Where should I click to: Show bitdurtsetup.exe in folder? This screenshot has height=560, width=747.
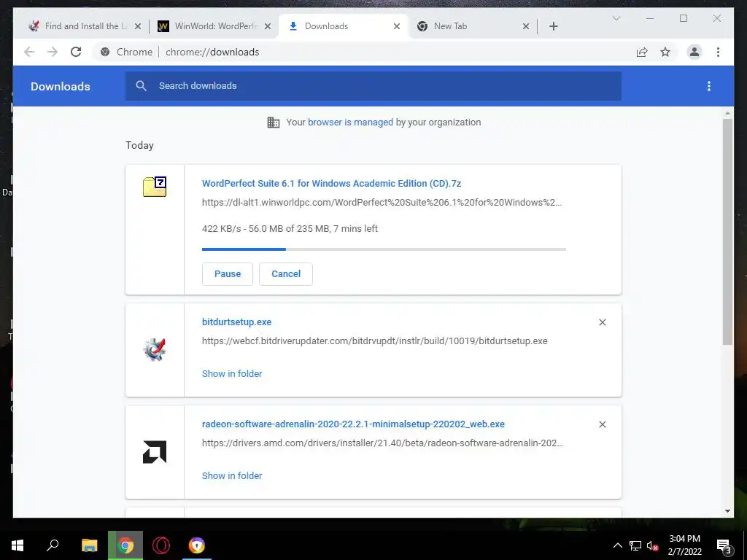(232, 374)
